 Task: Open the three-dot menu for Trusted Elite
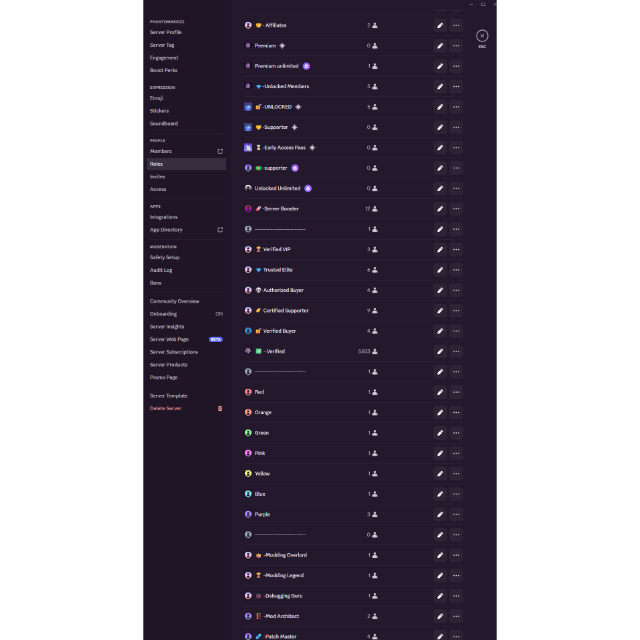456,270
